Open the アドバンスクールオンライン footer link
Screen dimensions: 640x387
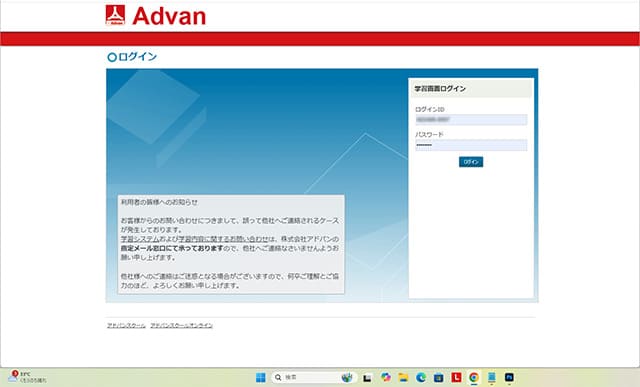[182, 325]
